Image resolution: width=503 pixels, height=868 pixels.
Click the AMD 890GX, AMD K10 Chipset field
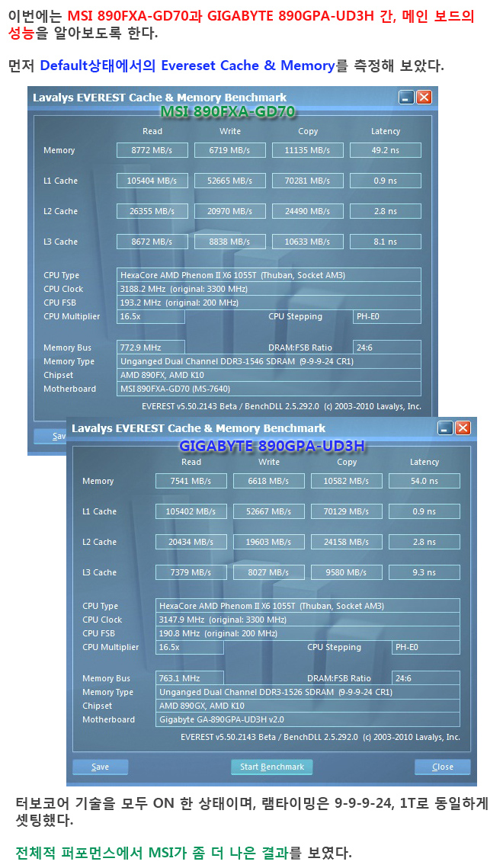[308, 706]
